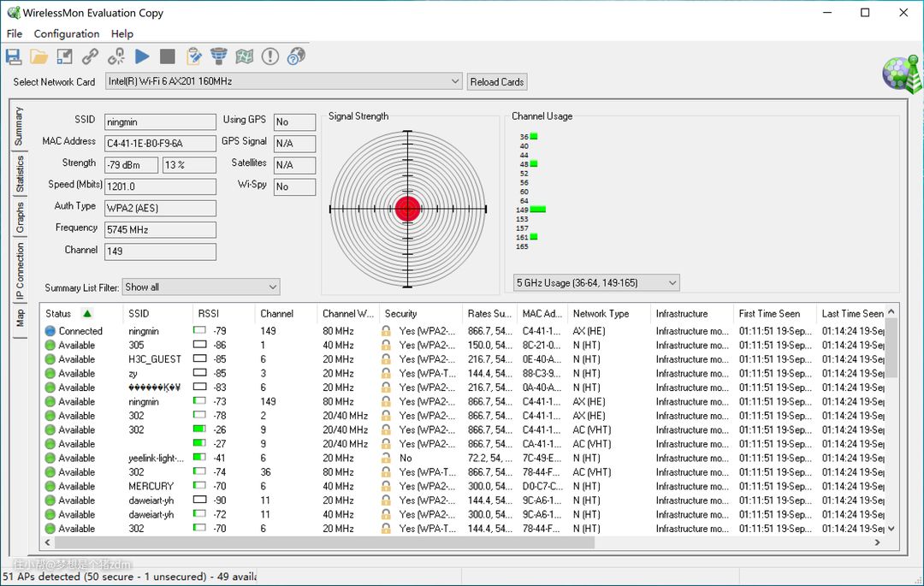Viewport: 924px width, 586px height.
Task: Click the map icon in toolbar
Action: click(x=245, y=56)
